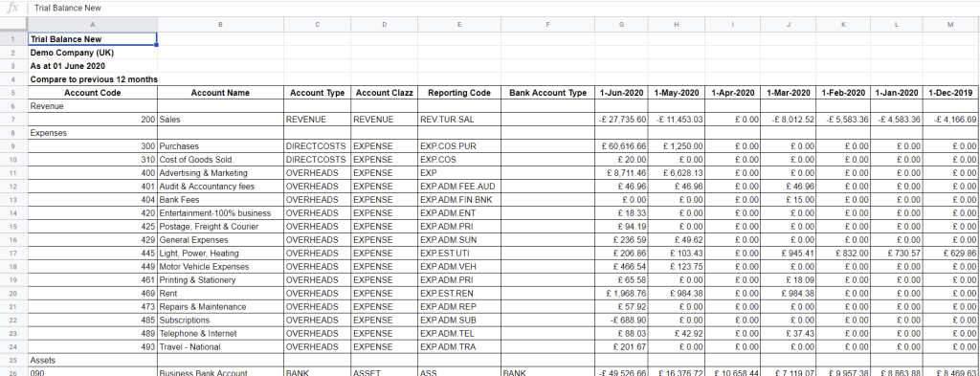Screen dimensions: 980x376
Task: Select the 'DIRECTCOSTS' type for Purchases
Action: [x=318, y=146]
